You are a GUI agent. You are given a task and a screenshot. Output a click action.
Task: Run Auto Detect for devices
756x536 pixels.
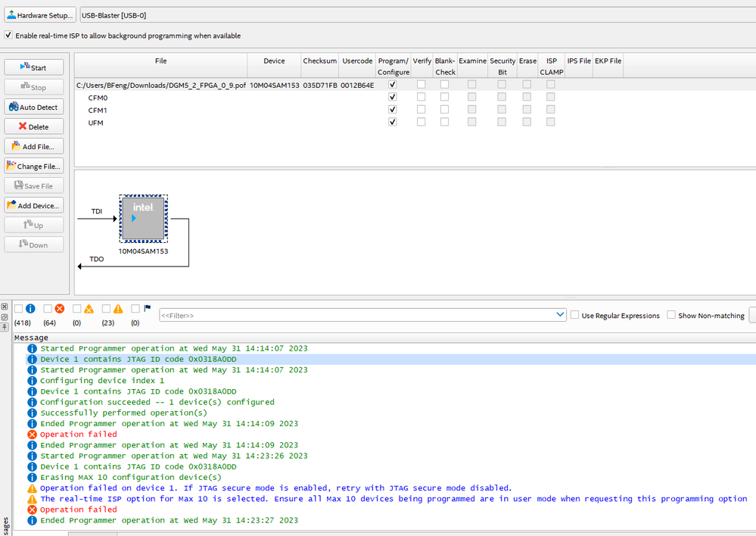(33, 108)
